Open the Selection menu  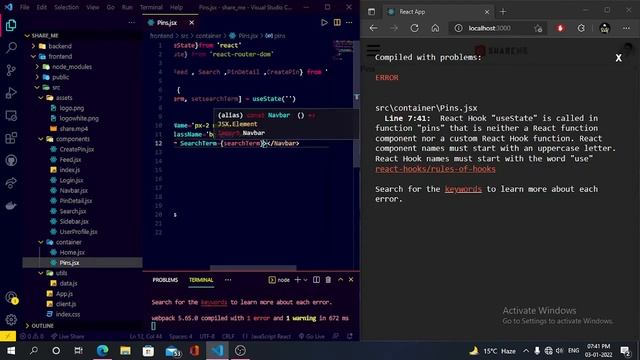[x=66, y=7]
